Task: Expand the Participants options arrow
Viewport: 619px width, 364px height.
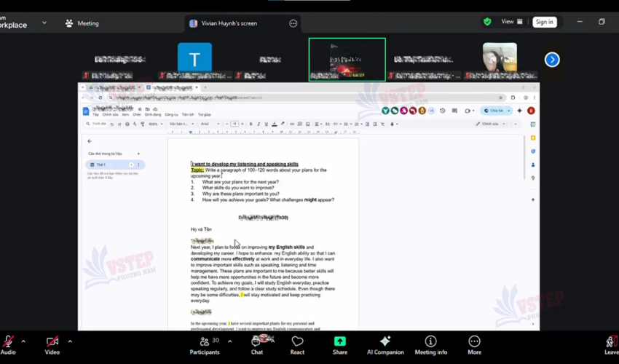Action: coord(229,341)
